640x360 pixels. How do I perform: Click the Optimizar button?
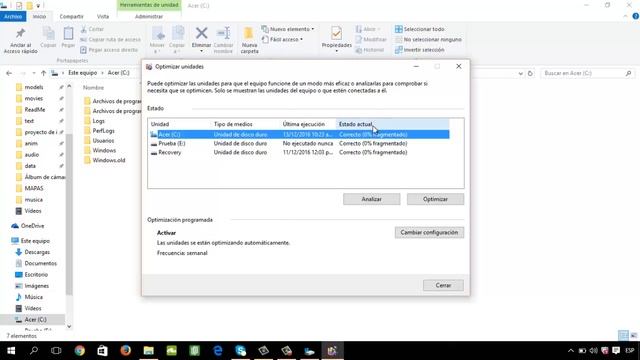coord(435,199)
